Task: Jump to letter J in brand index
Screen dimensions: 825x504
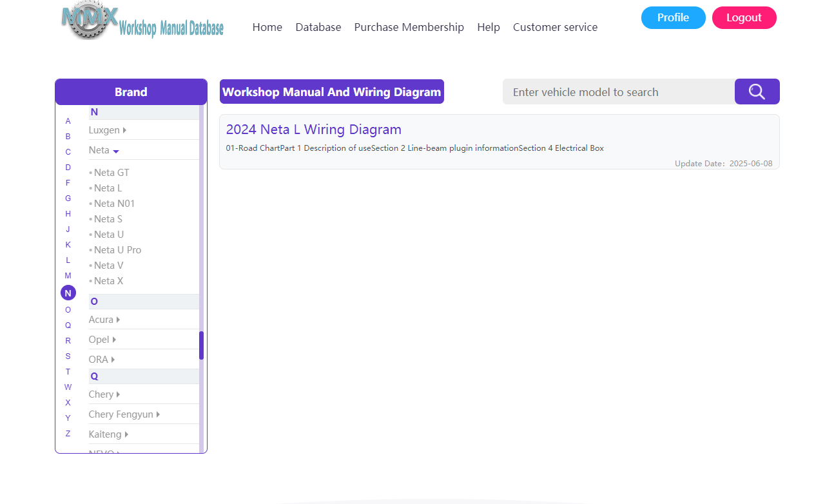Action: (68, 229)
